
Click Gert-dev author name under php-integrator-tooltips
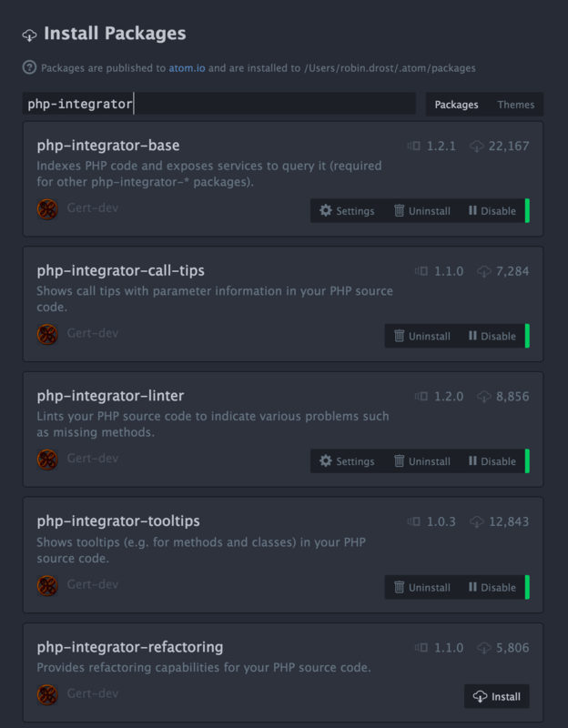point(93,584)
